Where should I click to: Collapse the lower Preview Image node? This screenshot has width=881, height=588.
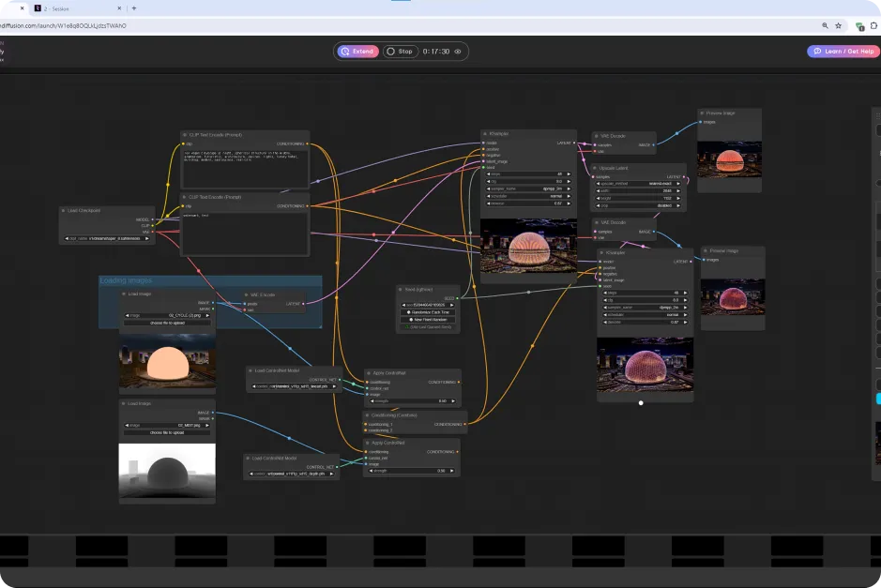(706, 251)
